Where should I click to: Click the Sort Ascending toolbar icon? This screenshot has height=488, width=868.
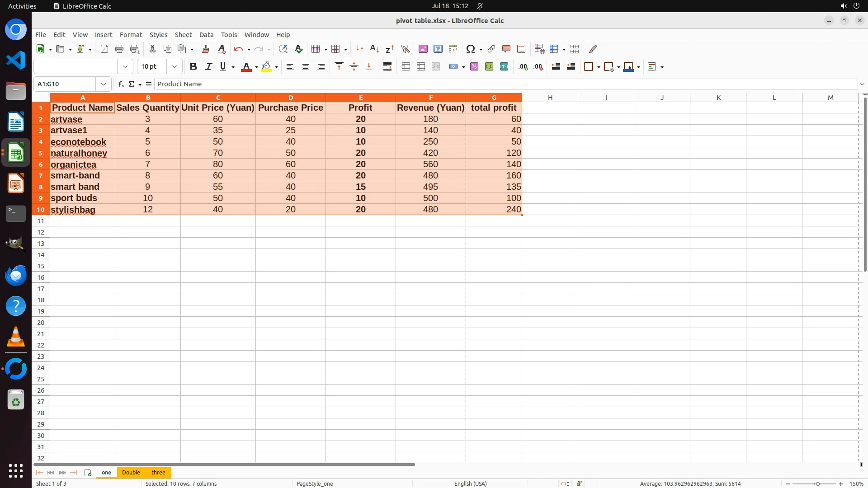[x=374, y=49]
